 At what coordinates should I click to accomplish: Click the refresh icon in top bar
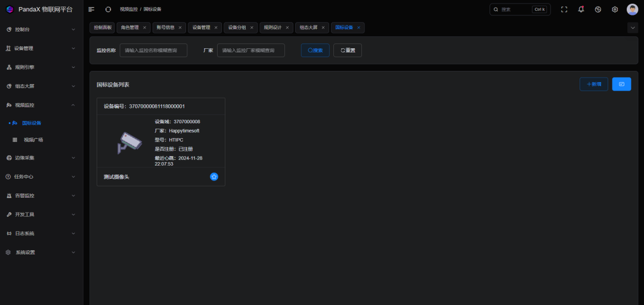(108, 10)
